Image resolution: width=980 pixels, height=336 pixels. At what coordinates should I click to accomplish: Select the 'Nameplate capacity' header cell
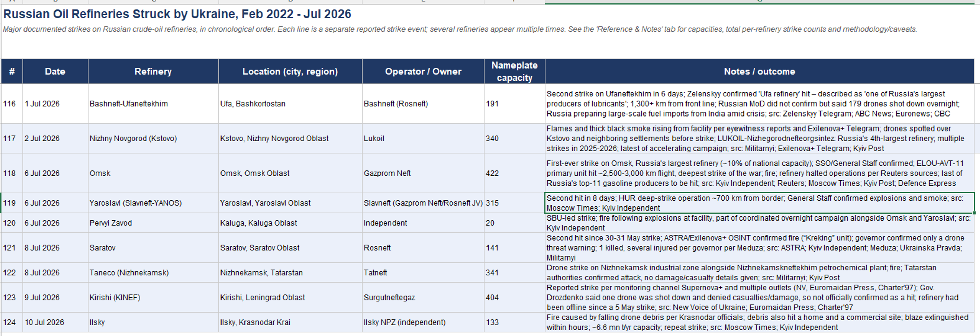click(514, 71)
